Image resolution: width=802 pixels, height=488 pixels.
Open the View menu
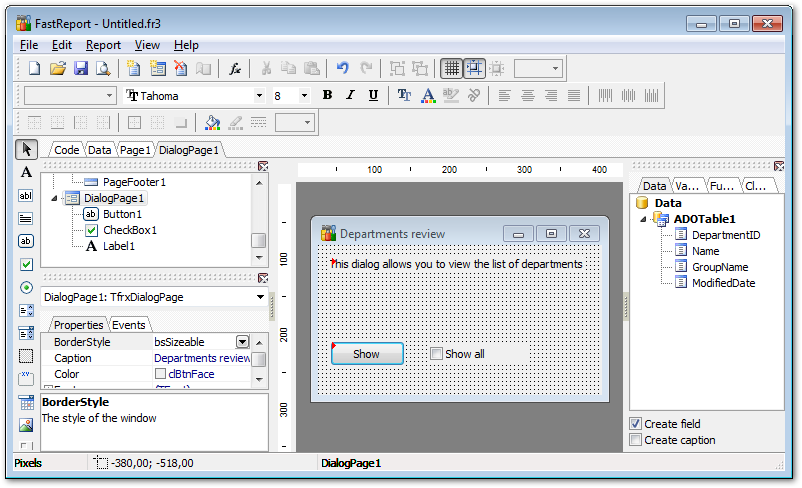tap(147, 45)
